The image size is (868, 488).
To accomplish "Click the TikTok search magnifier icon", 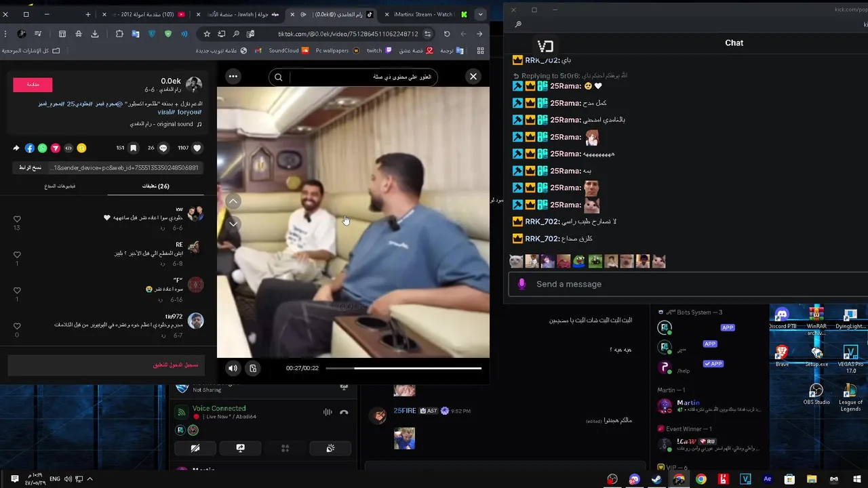I will tap(278, 77).
